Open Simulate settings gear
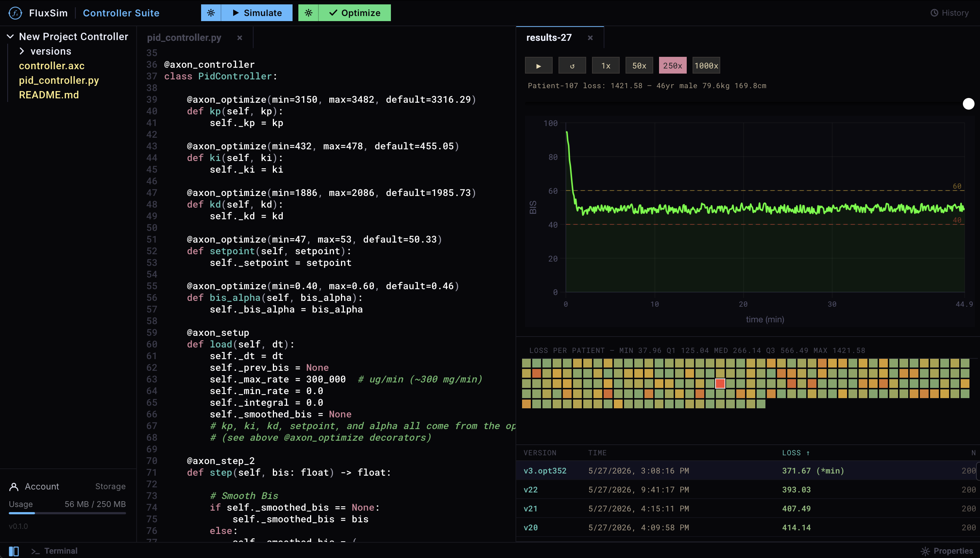 coord(211,13)
